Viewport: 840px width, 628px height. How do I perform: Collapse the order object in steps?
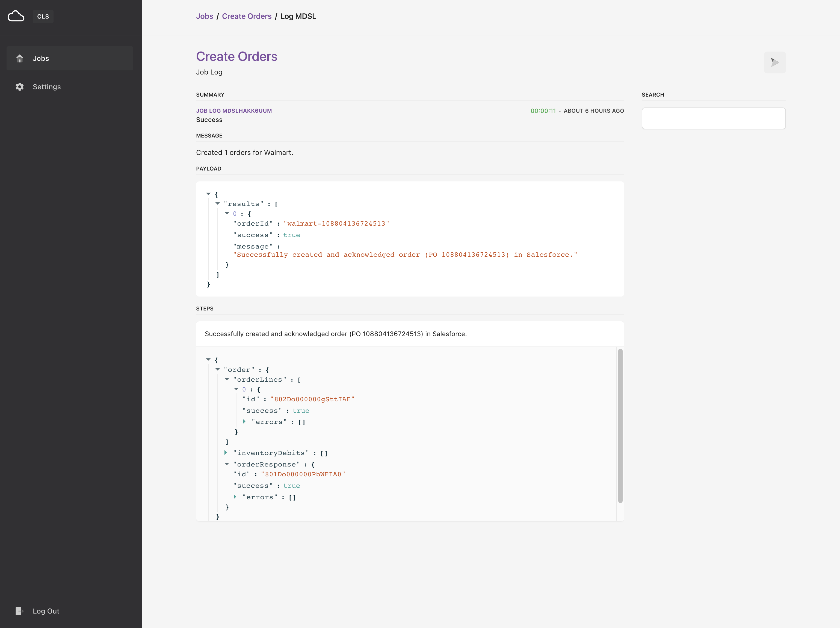(x=218, y=369)
